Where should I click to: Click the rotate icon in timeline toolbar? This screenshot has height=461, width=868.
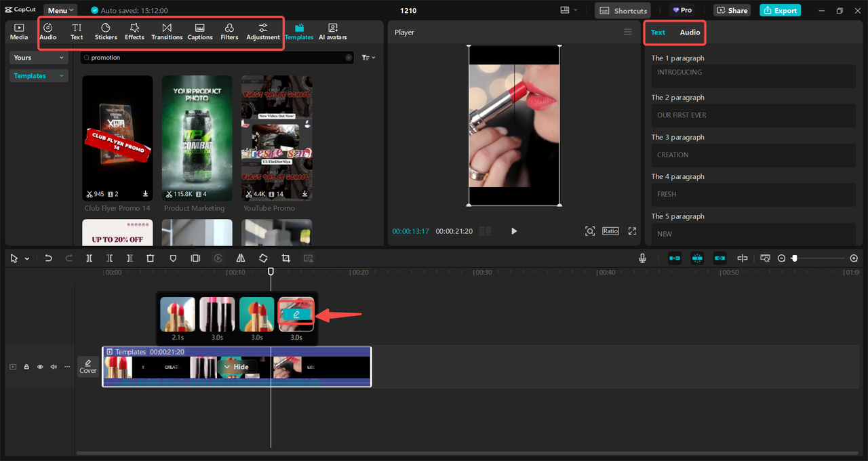tap(263, 258)
